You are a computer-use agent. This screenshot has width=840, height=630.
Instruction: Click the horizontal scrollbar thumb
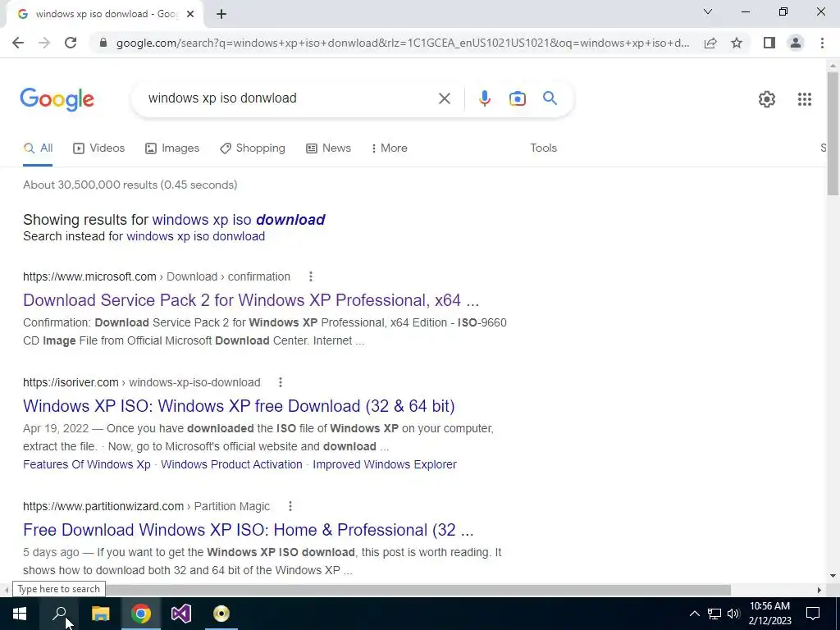pyautogui.click(x=372, y=590)
